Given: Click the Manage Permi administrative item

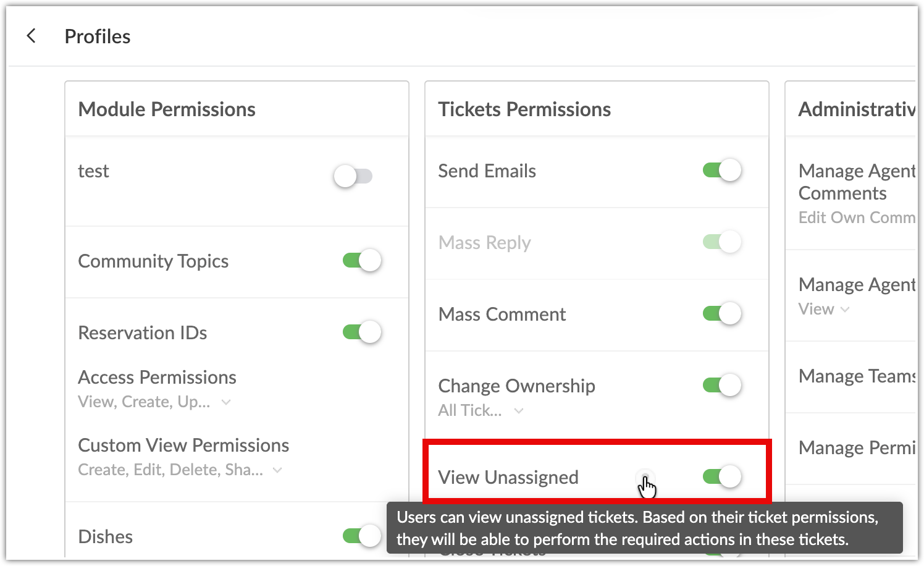Looking at the screenshot, I should pos(857,448).
